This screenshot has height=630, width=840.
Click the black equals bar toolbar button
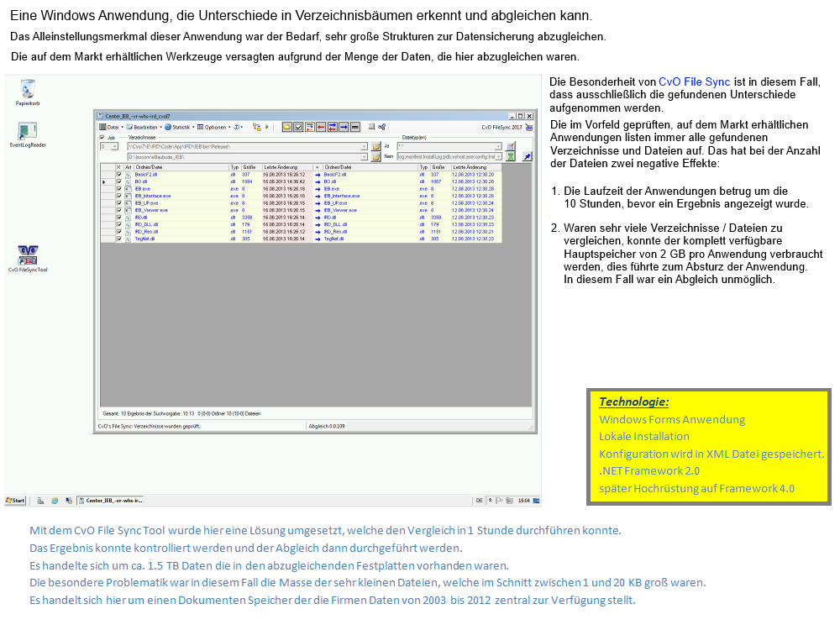click(x=355, y=127)
